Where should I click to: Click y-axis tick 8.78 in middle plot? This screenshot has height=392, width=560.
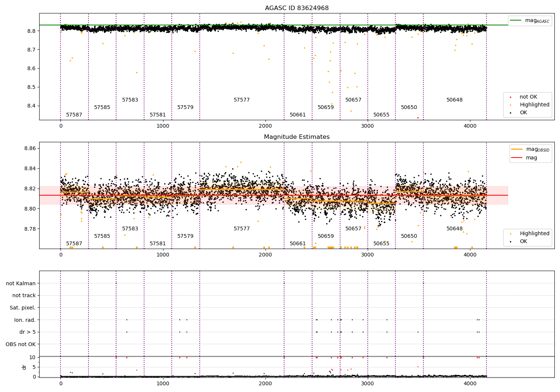coord(30,229)
